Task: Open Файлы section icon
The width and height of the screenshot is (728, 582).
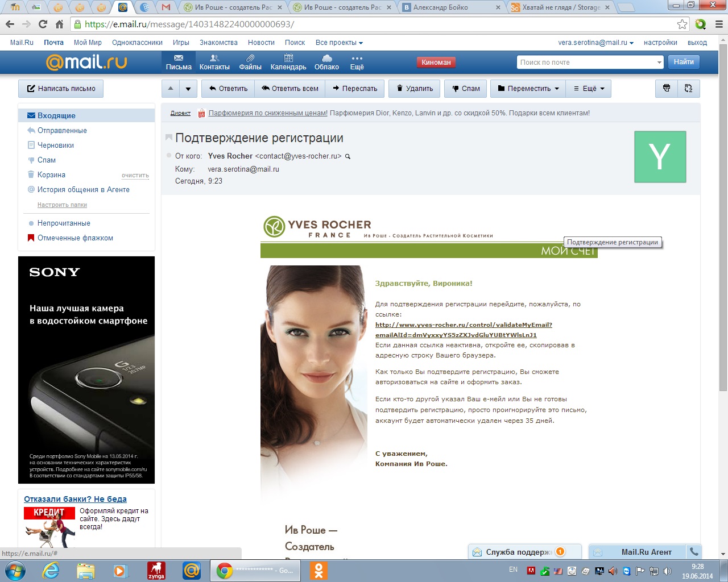Action: tap(250, 63)
